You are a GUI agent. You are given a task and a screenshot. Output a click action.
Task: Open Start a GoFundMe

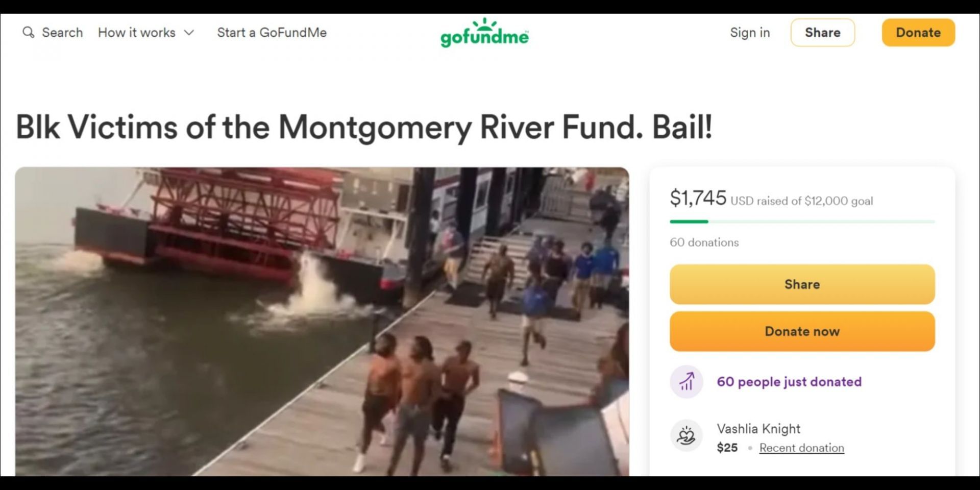pyautogui.click(x=272, y=33)
